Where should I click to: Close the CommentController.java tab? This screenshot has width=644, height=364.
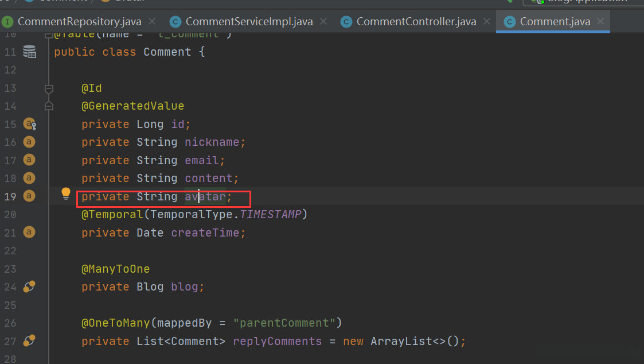pos(487,21)
